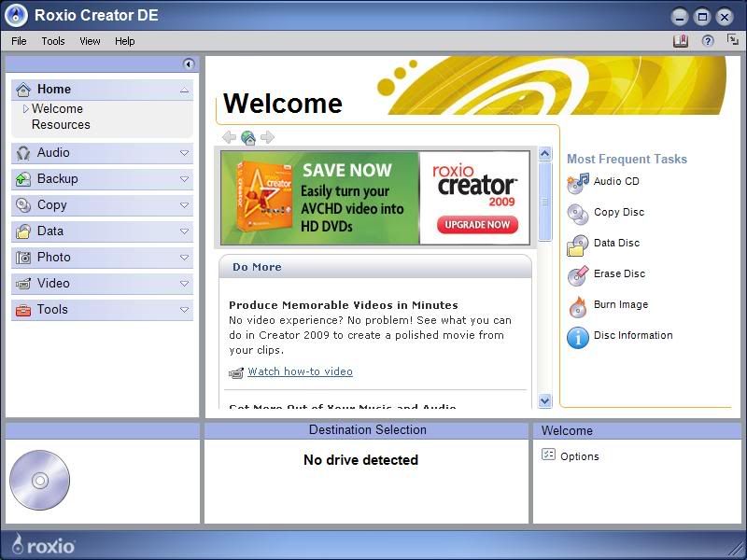The width and height of the screenshot is (747, 560).
Task: Maximize the Roxio Creator window
Action: (x=702, y=18)
